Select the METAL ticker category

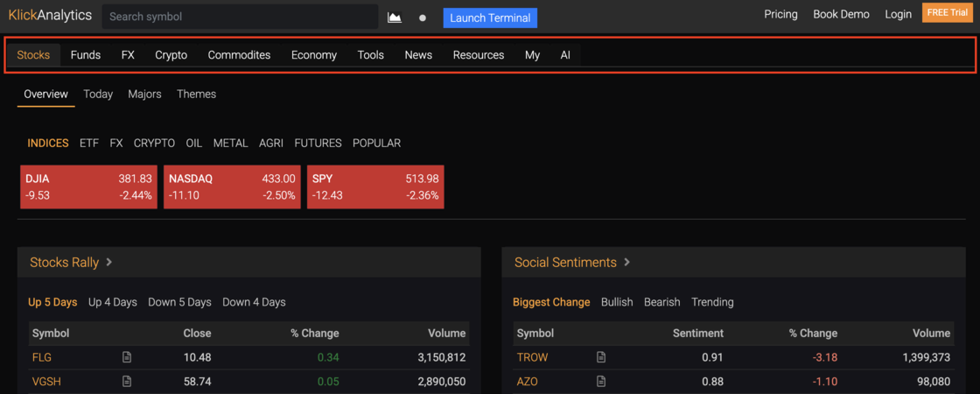pos(231,144)
